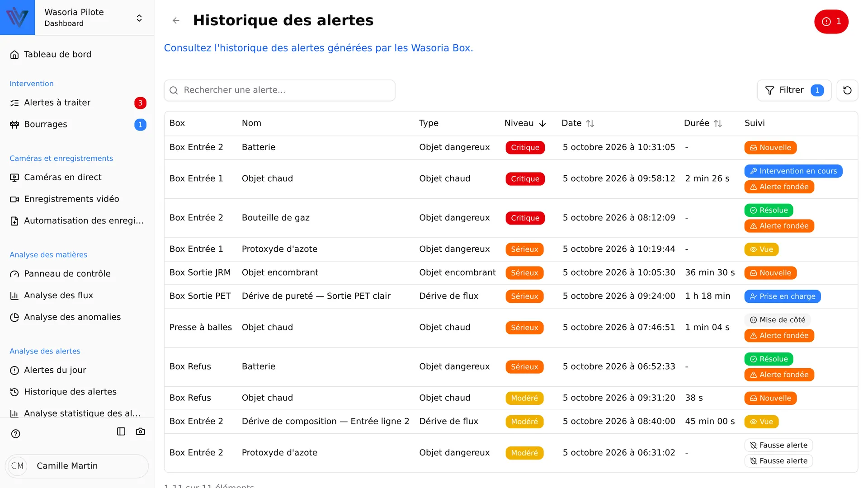Open Camille Martin user profile
The height and width of the screenshot is (488, 868).
(77, 466)
